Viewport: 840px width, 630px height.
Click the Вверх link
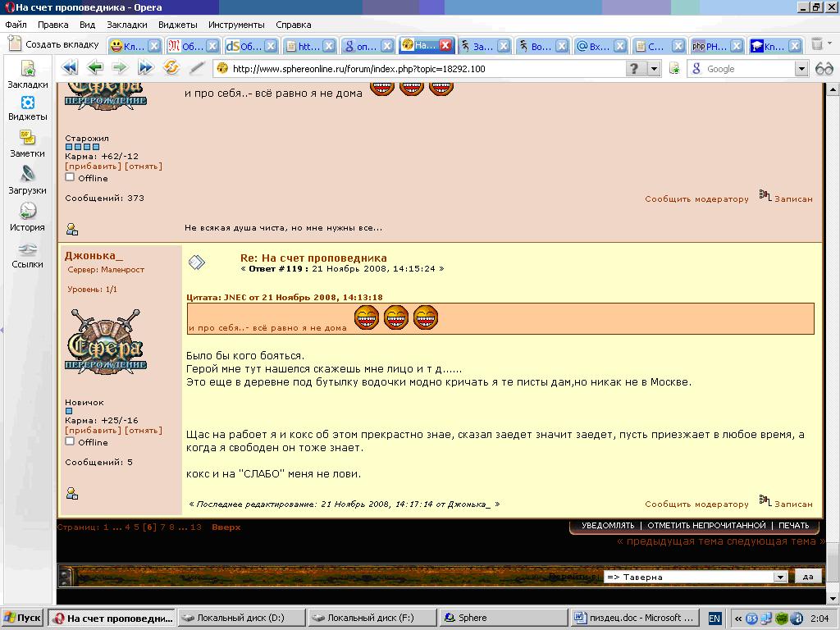[226, 527]
